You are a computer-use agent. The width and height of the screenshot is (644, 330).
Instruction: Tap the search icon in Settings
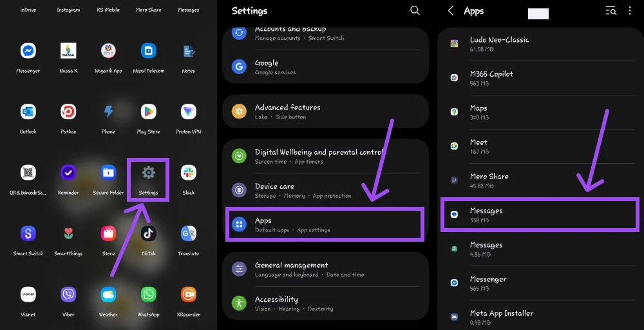[x=415, y=11]
